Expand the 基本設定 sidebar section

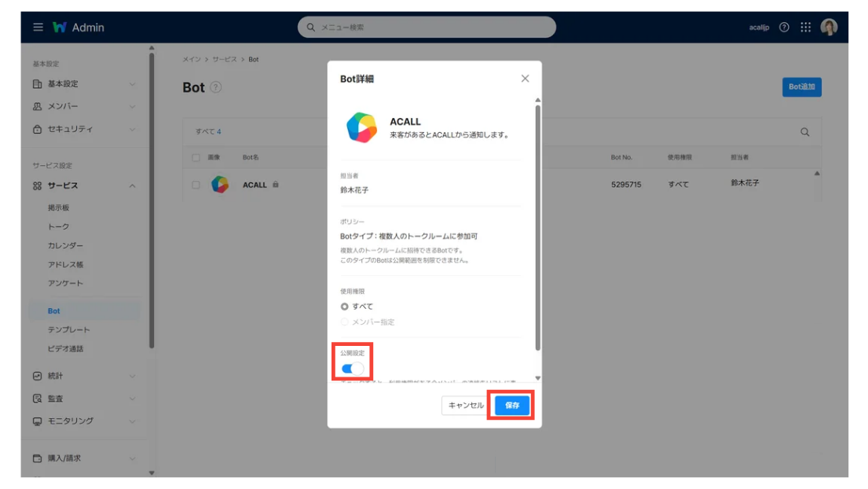(x=84, y=84)
